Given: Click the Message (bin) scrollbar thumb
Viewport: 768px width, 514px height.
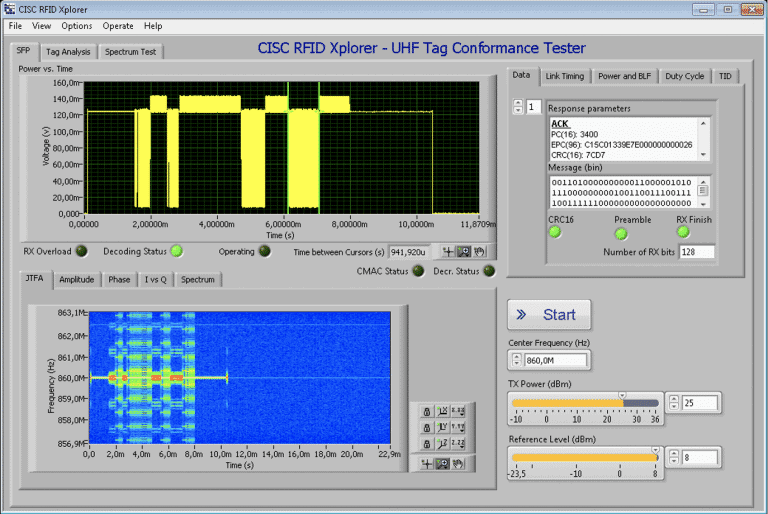Looking at the screenshot, I should click(703, 190).
